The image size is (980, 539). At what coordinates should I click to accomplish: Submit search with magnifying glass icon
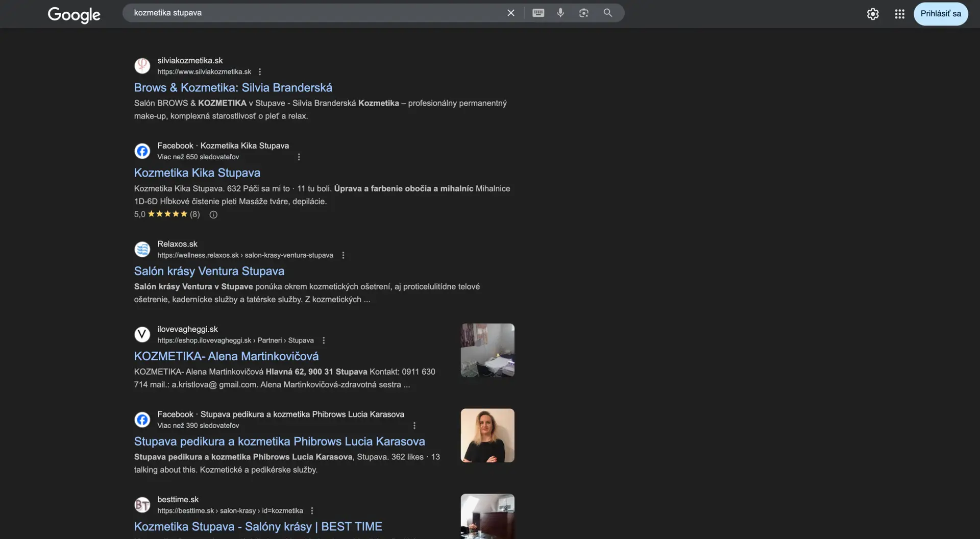pos(608,13)
